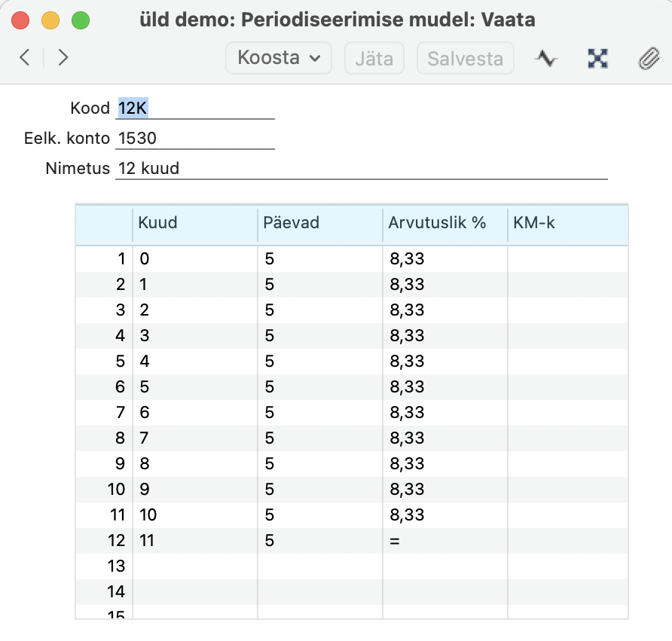This screenshot has width=672, height=641.
Task: Click the Arvutuslik % cell with equals sign
Action: [444, 541]
